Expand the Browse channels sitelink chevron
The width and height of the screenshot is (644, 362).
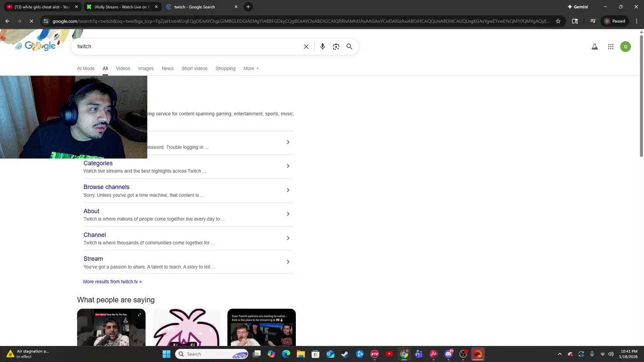pyautogui.click(x=288, y=190)
